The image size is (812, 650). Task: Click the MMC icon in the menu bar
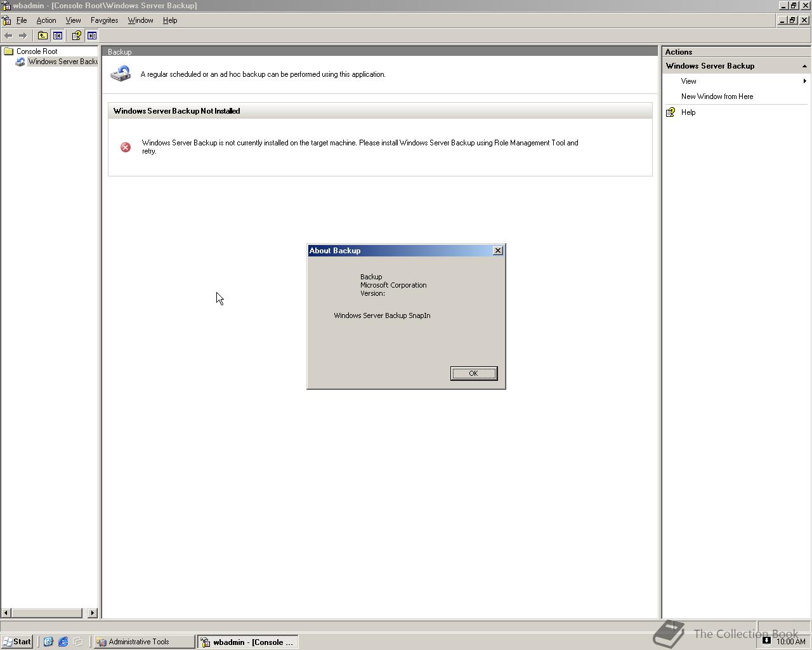pos(6,20)
